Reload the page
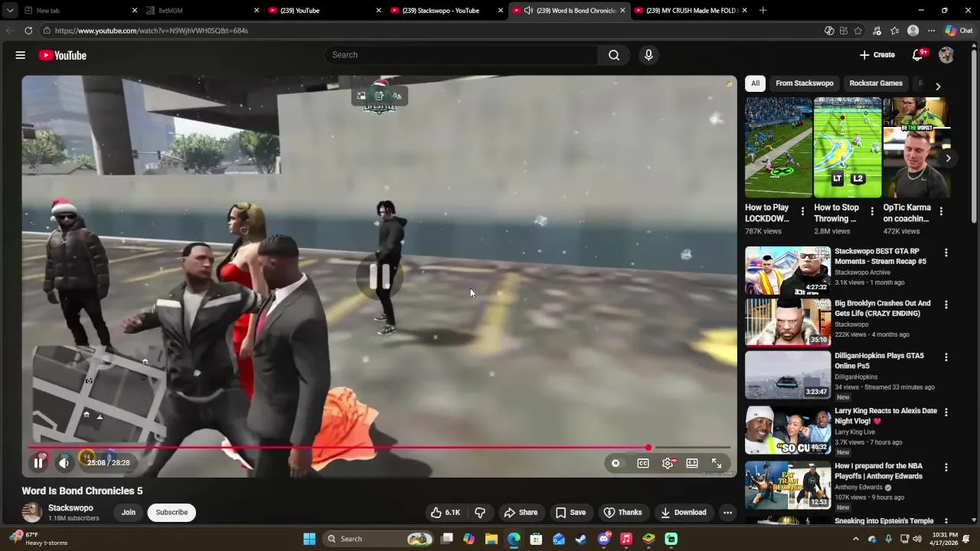 coord(28,31)
